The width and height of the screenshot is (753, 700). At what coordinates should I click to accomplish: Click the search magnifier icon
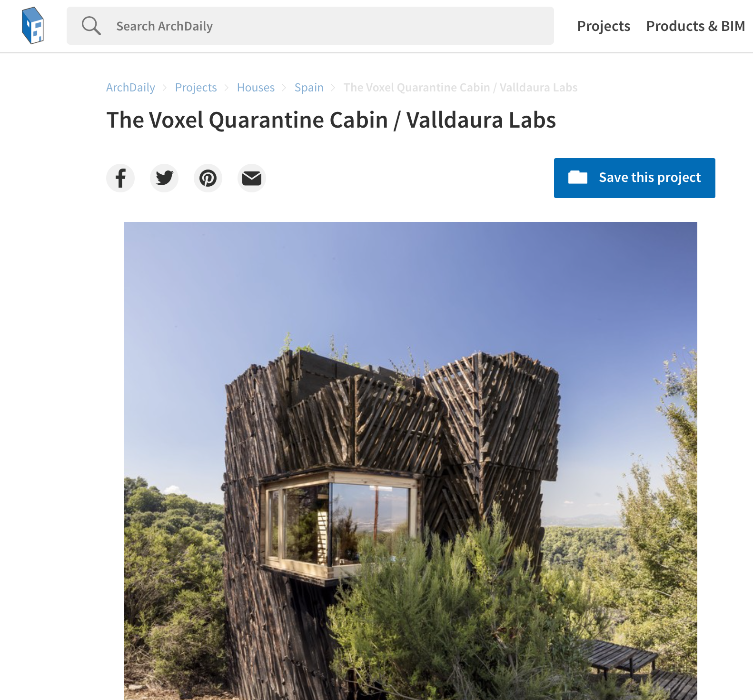pyautogui.click(x=91, y=26)
